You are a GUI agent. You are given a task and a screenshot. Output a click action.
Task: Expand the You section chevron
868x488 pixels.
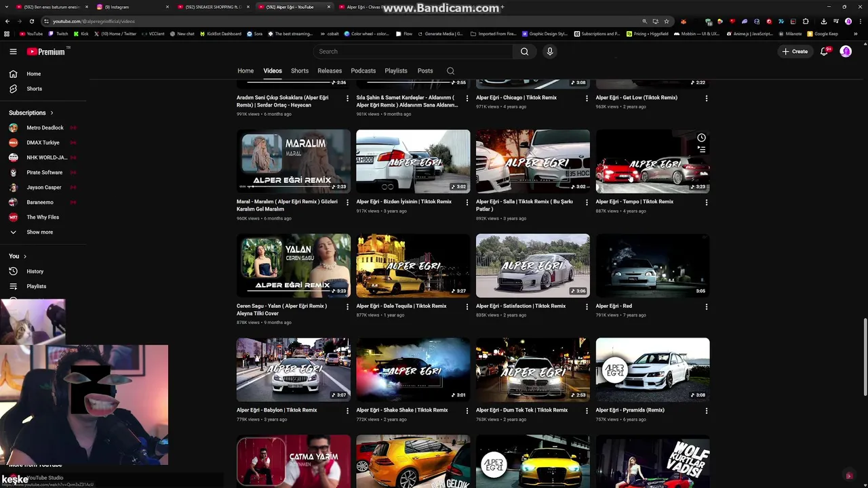(x=25, y=256)
